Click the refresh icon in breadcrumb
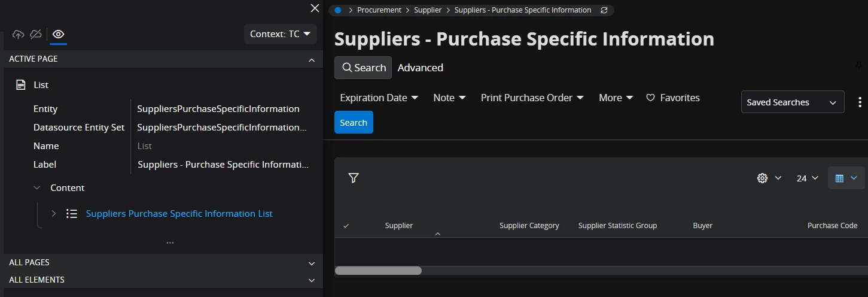The image size is (868, 297). (x=604, y=10)
